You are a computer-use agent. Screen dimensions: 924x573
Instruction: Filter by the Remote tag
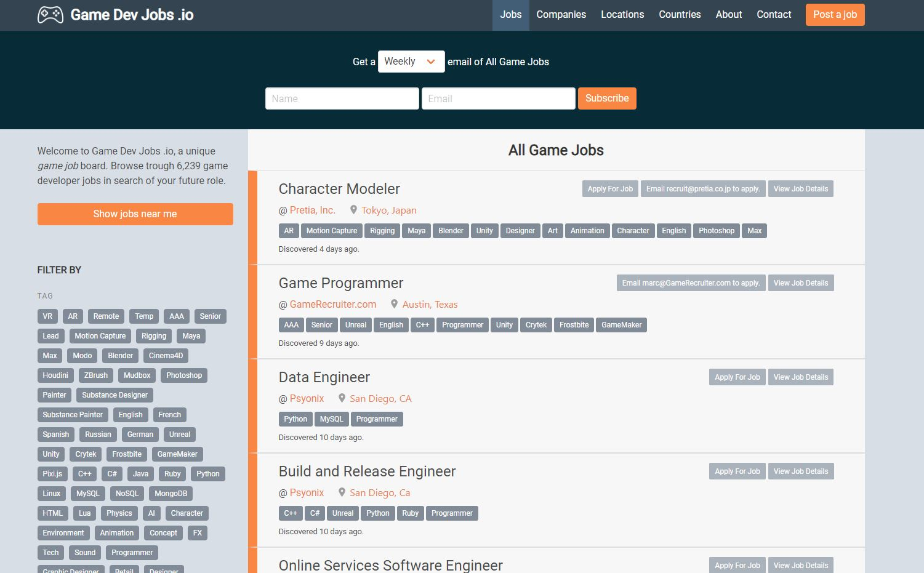[x=106, y=316]
